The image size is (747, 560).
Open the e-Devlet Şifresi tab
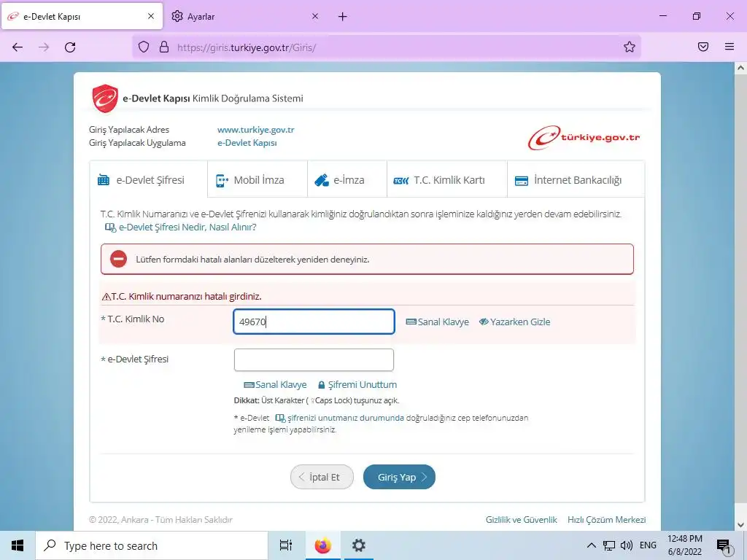pyautogui.click(x=149, y=180)
